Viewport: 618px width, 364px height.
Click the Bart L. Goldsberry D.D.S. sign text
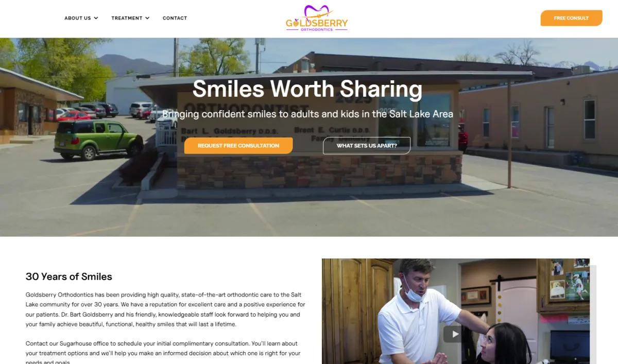[223, 131]
